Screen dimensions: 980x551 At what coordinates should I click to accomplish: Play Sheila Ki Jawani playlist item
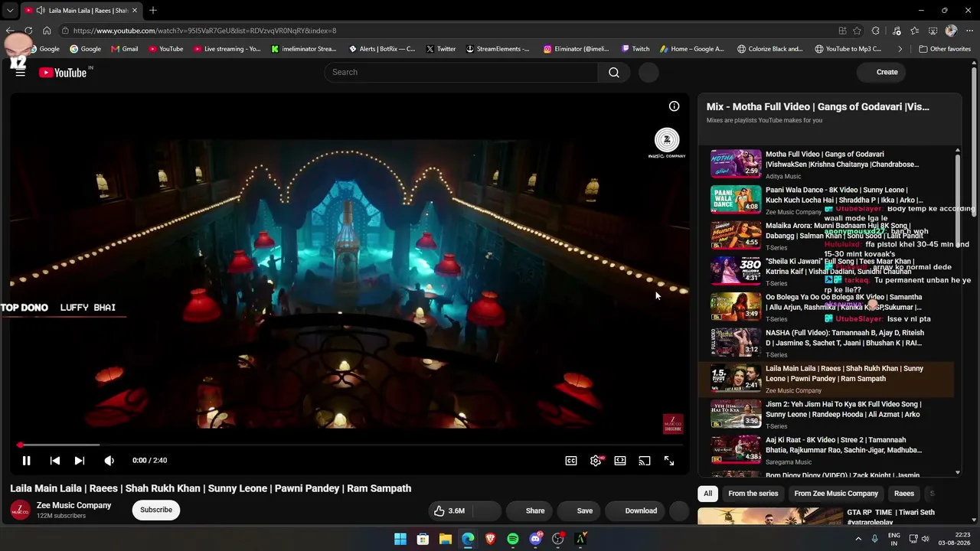[x=827, y=271]
